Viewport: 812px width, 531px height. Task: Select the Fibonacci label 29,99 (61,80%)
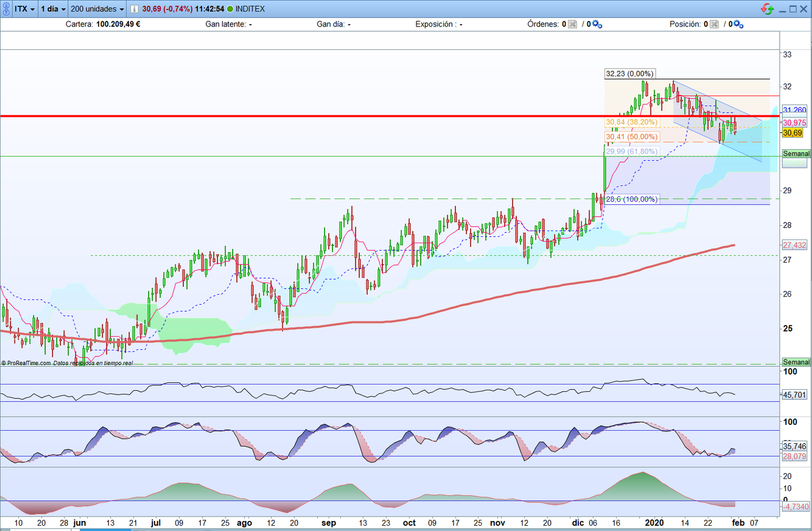click(631, 151)
